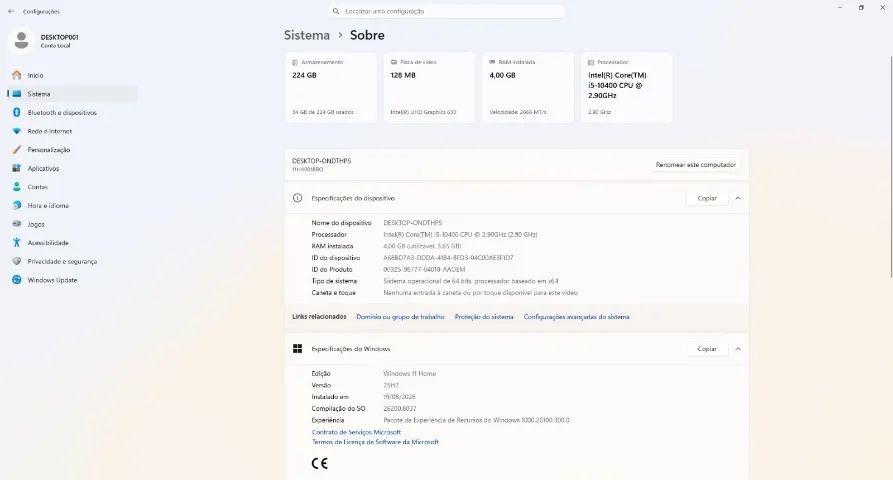Click the Início home icon

pos(17,75)
